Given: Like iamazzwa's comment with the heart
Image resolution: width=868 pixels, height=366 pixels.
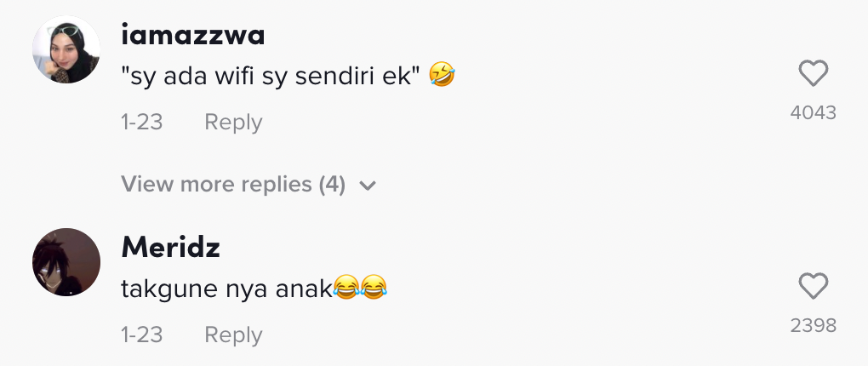Looking at the screenshot, I should point(814,75).
